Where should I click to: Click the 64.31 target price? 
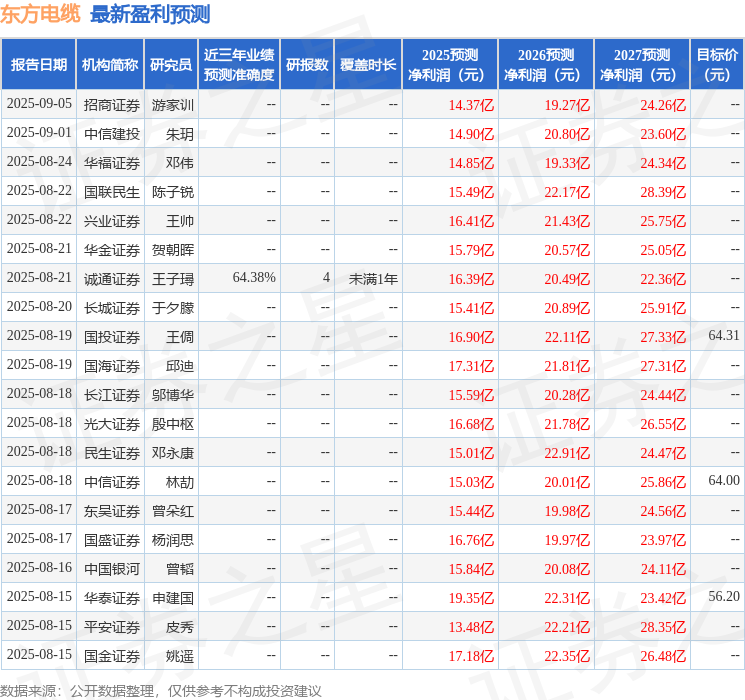click(724, 336)
